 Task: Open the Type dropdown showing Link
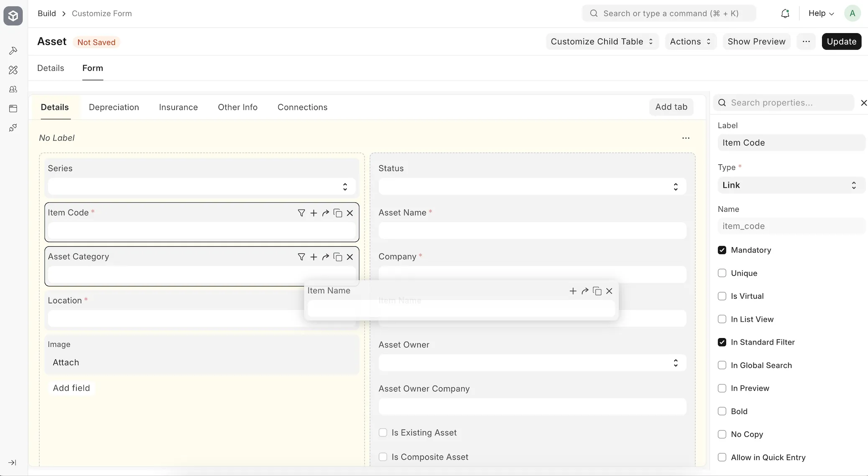pos(790,185)
